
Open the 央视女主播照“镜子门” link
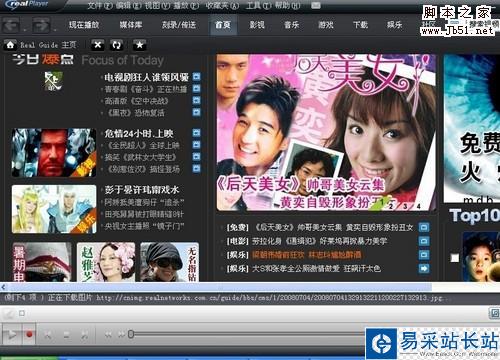(x=144, y=226)
